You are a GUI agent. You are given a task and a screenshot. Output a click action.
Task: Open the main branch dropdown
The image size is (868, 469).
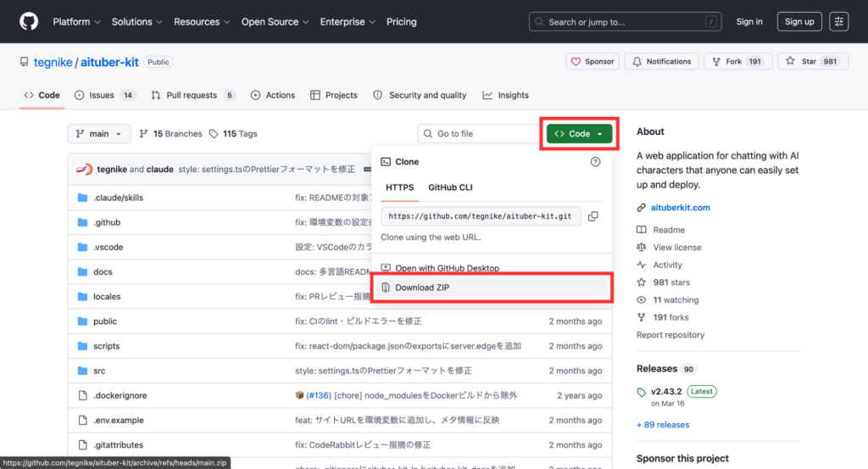click(x=99, y=133)
